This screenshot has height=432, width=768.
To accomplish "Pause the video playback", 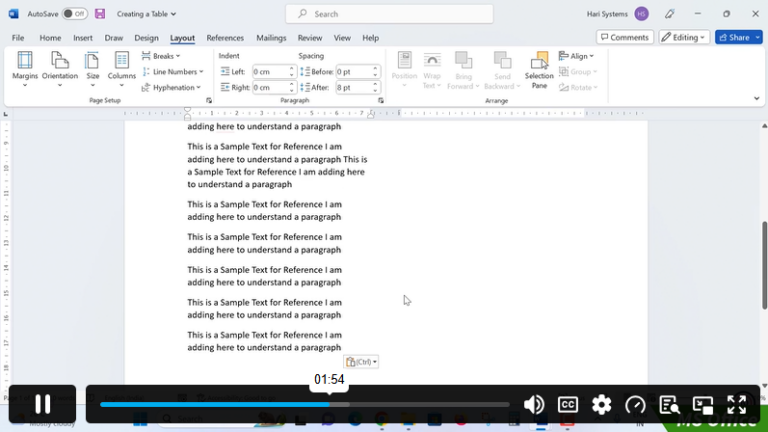I will point(43,404).
